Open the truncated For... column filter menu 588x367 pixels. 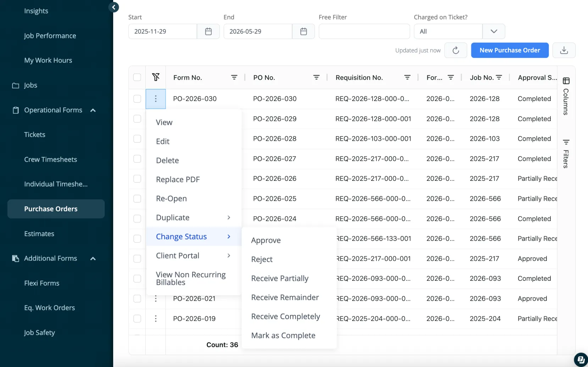450,77
